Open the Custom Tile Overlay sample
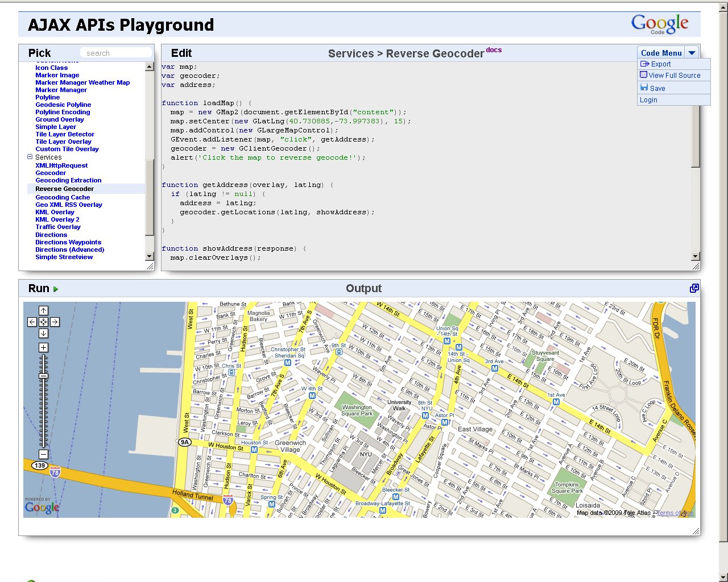This screenshot has width=728, height=582. coord(67,149)
